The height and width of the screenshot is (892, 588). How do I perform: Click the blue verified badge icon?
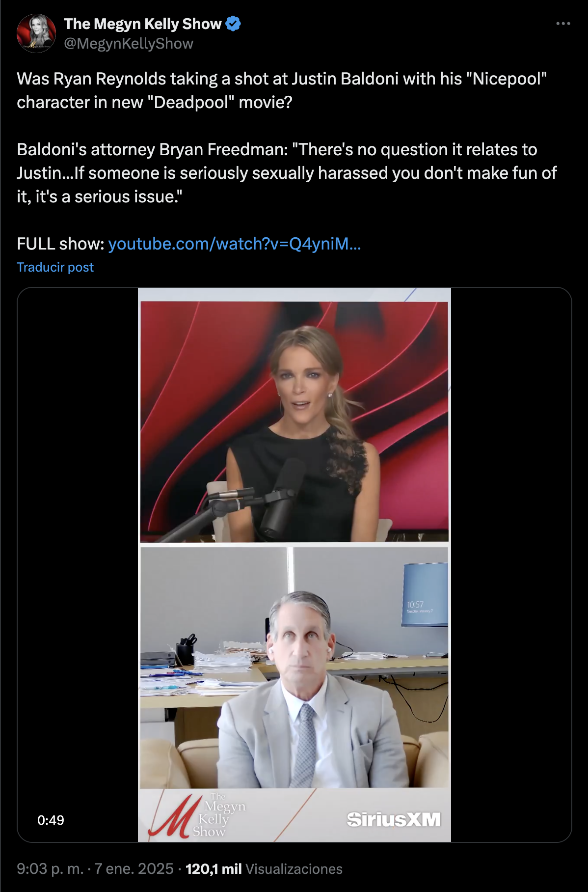point(233,24)
